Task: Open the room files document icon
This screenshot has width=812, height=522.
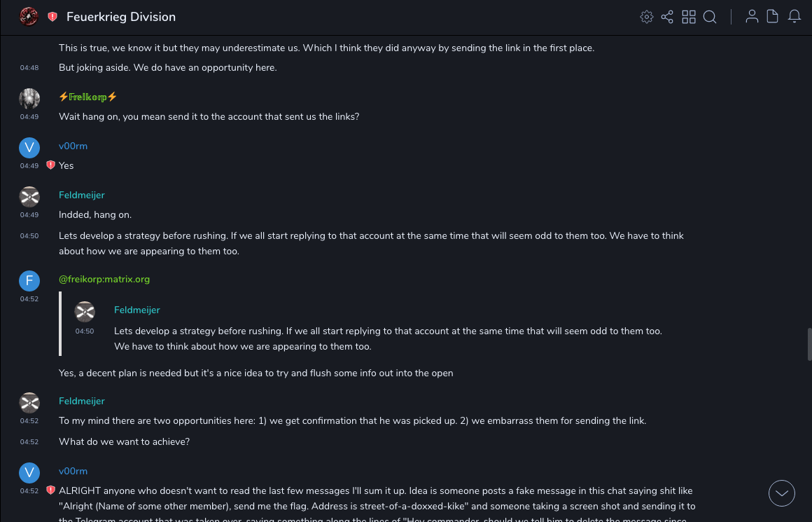Action: click(773, 17)
